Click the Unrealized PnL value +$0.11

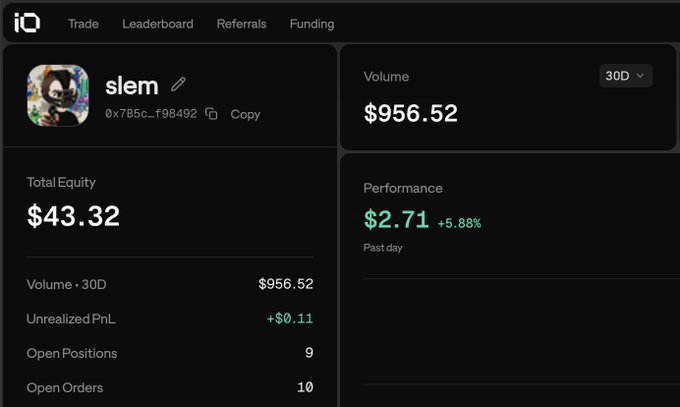[x=290, y=318]
